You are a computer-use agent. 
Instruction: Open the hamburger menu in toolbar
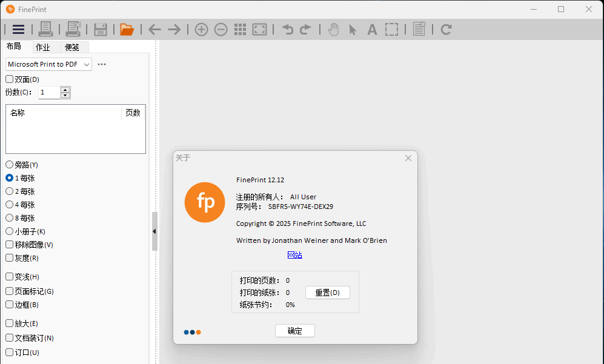(18, 29)
